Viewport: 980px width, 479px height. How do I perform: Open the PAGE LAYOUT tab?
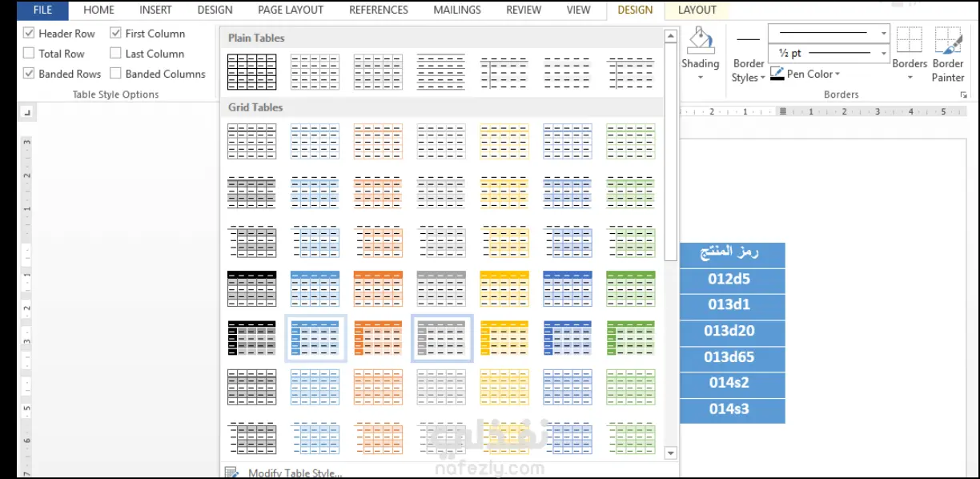pos(291,10)
